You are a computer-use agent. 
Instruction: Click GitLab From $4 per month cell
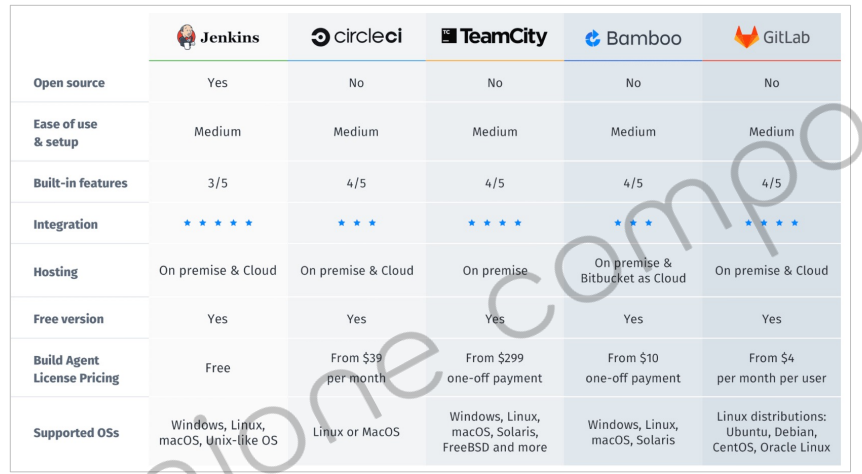tap(771, 368)
